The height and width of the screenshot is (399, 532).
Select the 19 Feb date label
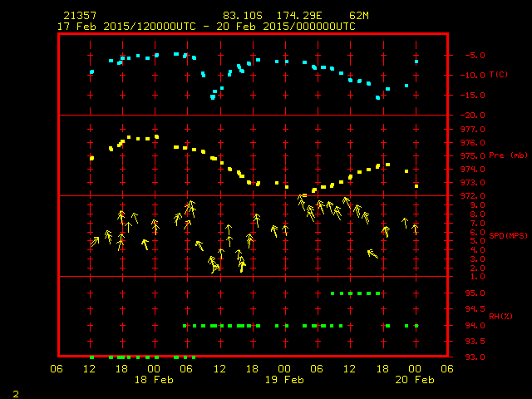pos(284,380)
